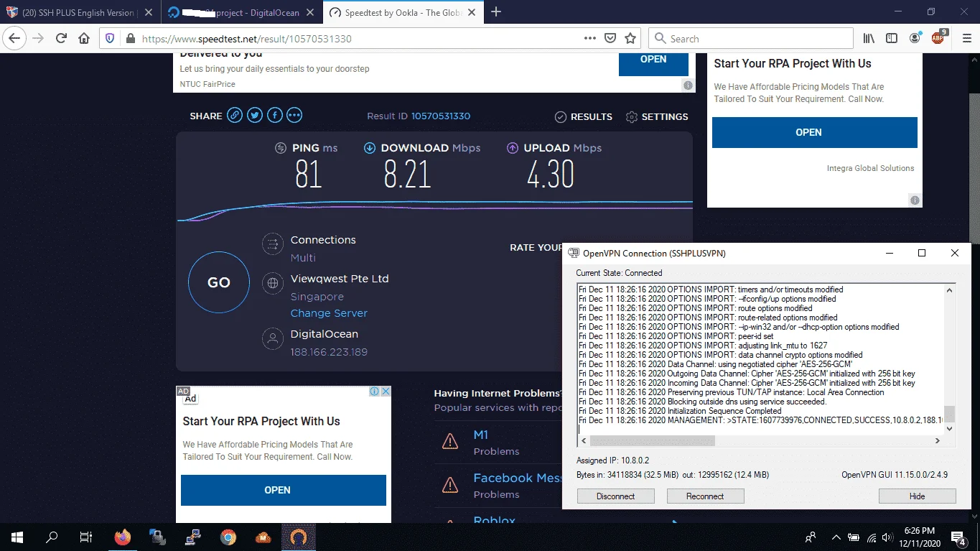Image resolution: width=980 pixels, height=551 pixels.
Task: Open the AdChoices icon on bottom ad
Action: tap(374, 392)
